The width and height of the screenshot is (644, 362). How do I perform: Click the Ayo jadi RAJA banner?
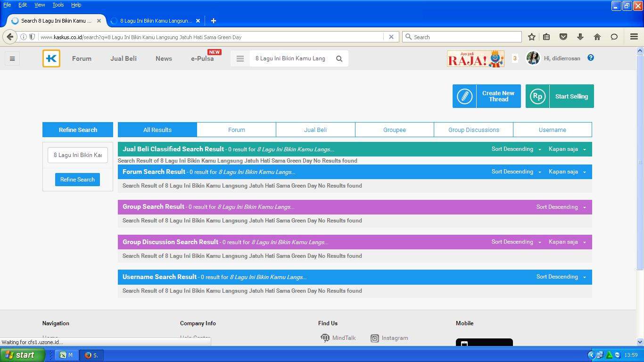[476, 59]
